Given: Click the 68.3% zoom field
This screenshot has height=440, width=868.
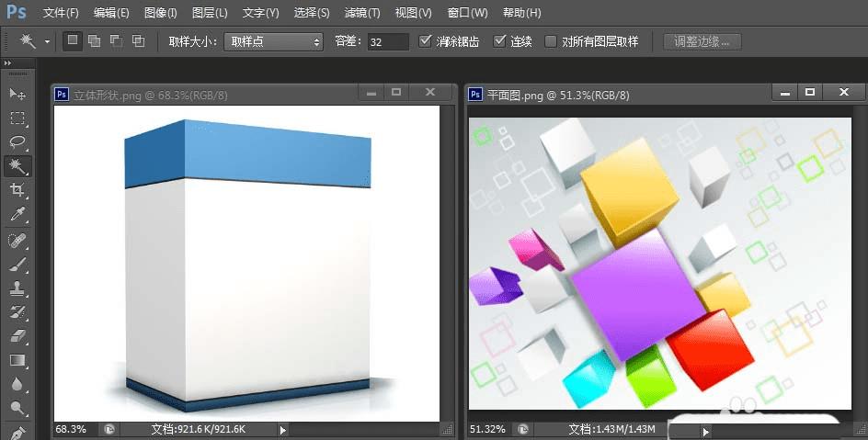Looking at the screenshot, I should (x=71, y=429).
